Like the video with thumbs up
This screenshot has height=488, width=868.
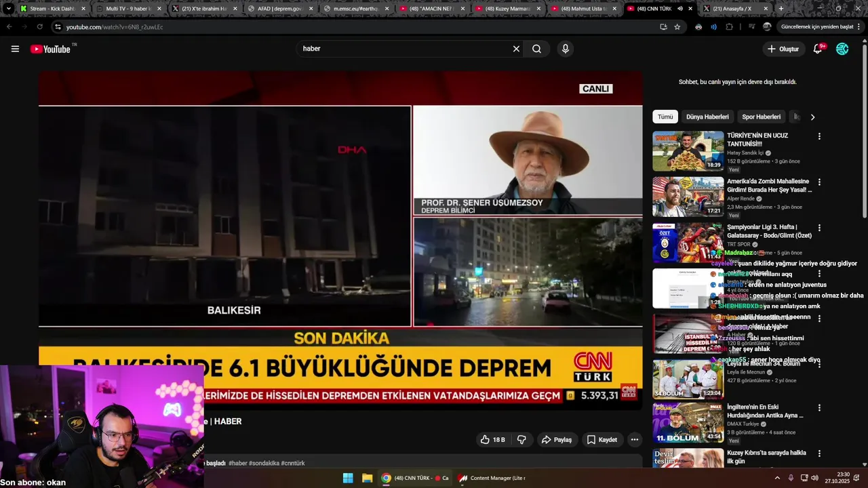492,440
